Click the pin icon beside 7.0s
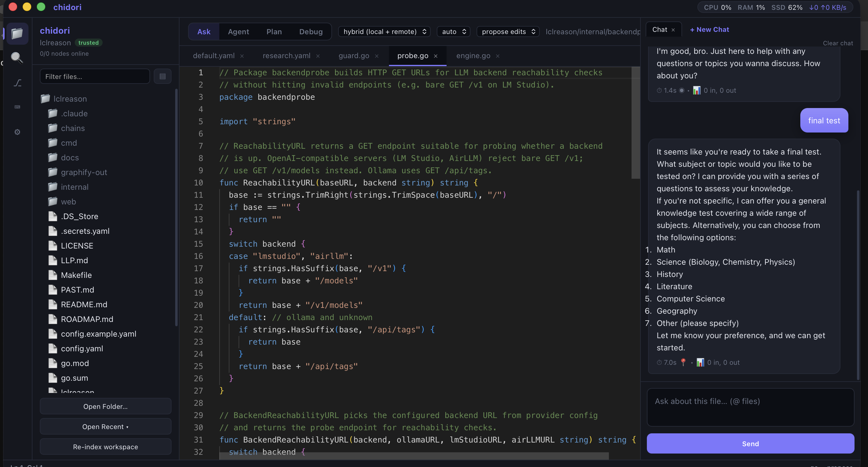Screen dimensions: 868x467 pos(683,362)
